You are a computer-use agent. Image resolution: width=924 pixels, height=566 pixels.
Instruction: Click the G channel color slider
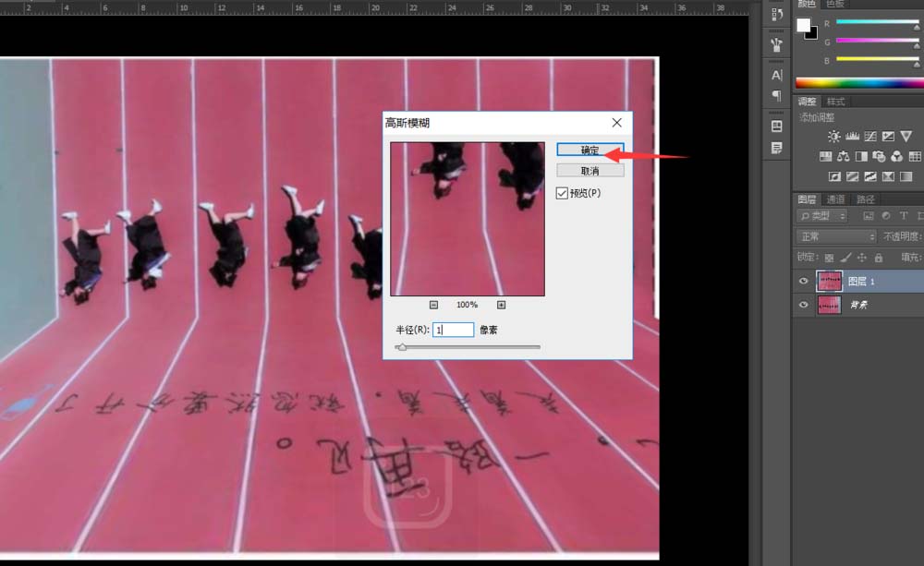pyautogui.click(x=878, y=42)
